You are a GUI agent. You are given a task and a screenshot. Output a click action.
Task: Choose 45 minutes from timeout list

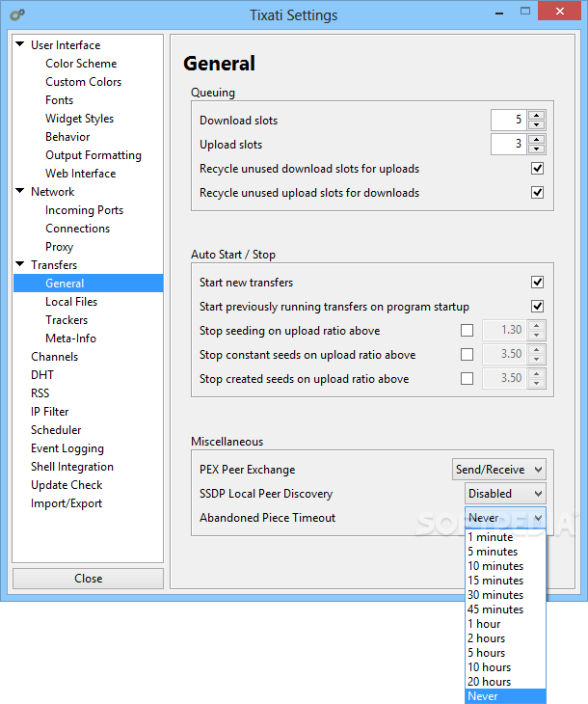click(x=506, y=609)
